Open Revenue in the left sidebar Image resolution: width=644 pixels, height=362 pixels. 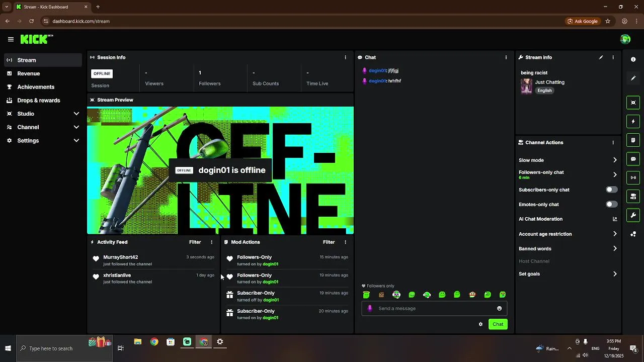[x=42, y=73]
